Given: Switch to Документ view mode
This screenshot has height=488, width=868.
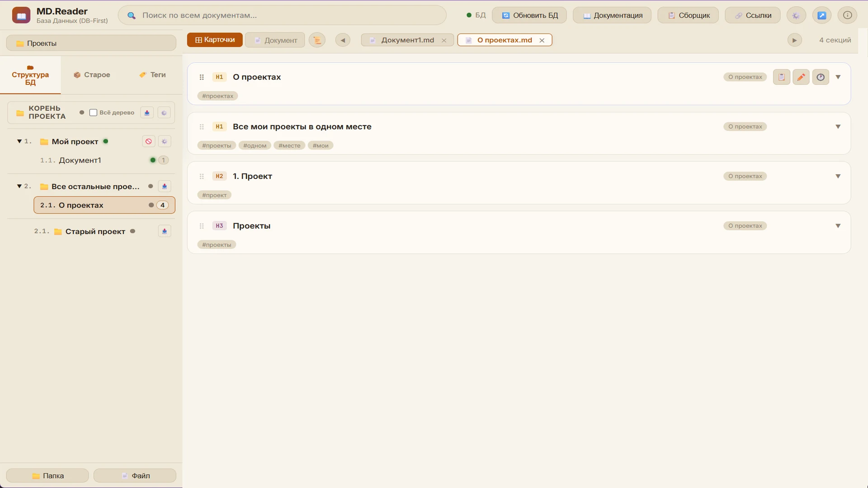Looking at the screenshot, I should coord(275,40).
